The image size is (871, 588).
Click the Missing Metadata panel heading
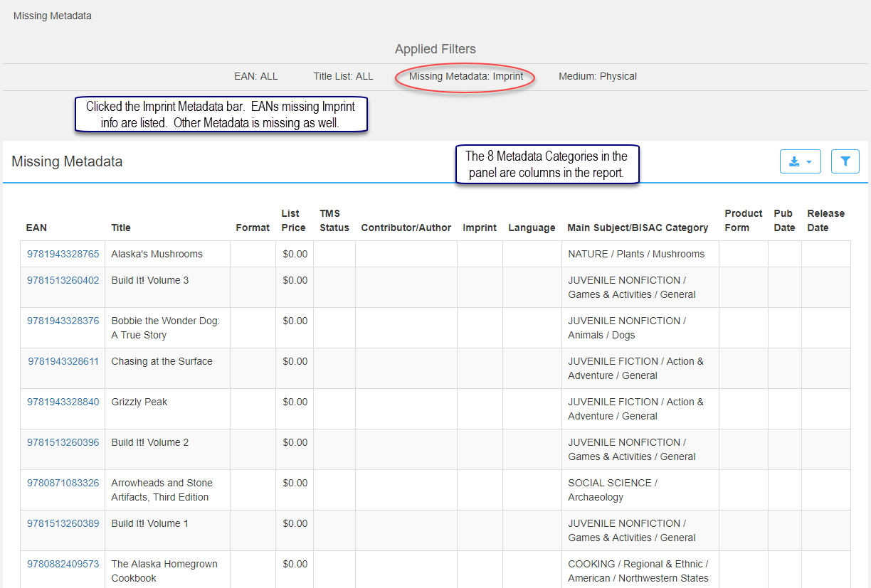click(x=67, y=161)
